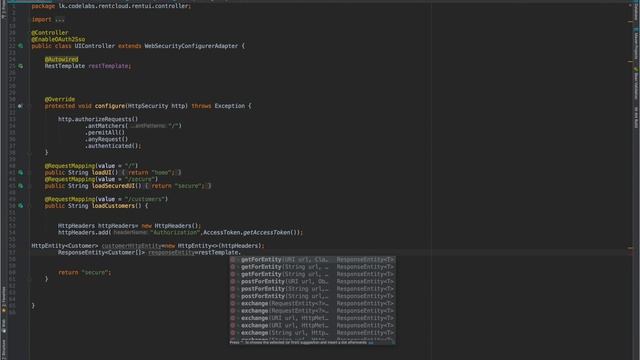Click the .antMatchers call
Image resolution: width=640 pixels, height=360 pixels.
(x=106, y=126)
